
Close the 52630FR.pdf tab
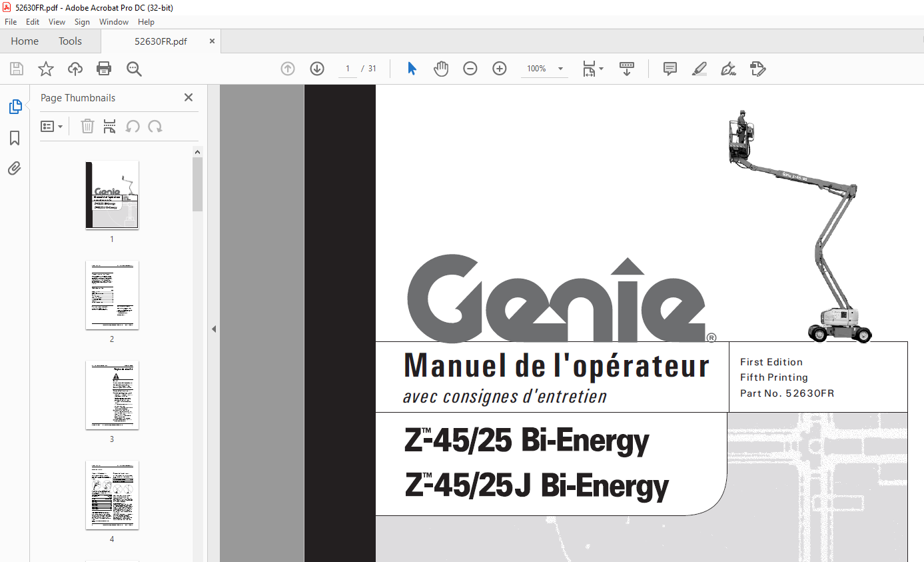(212, 41)
